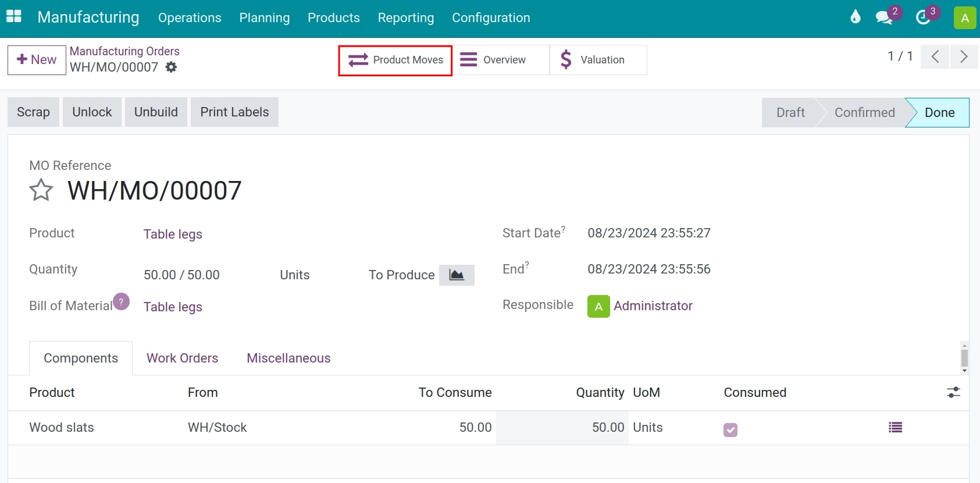This screenshot has height=483, width=980.
Task: Click the Unbuild button
Action: pyautogui.click(x=156, y=112)
